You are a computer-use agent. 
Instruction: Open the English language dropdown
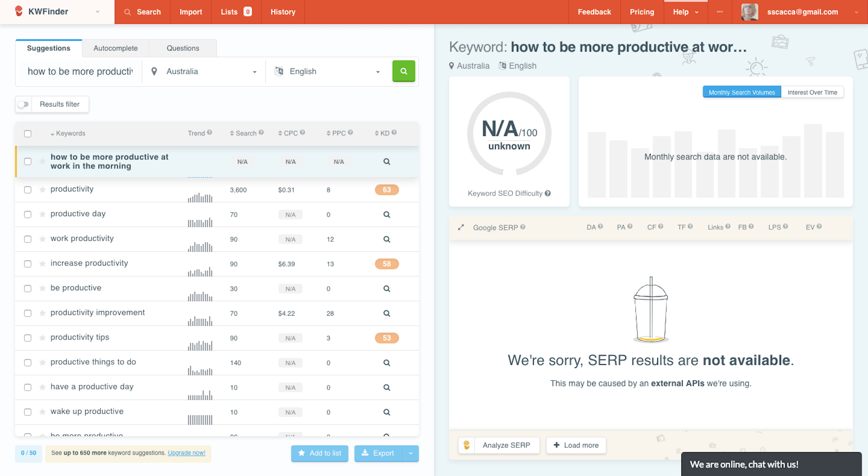pyautogui.click(x=328, y=72)
